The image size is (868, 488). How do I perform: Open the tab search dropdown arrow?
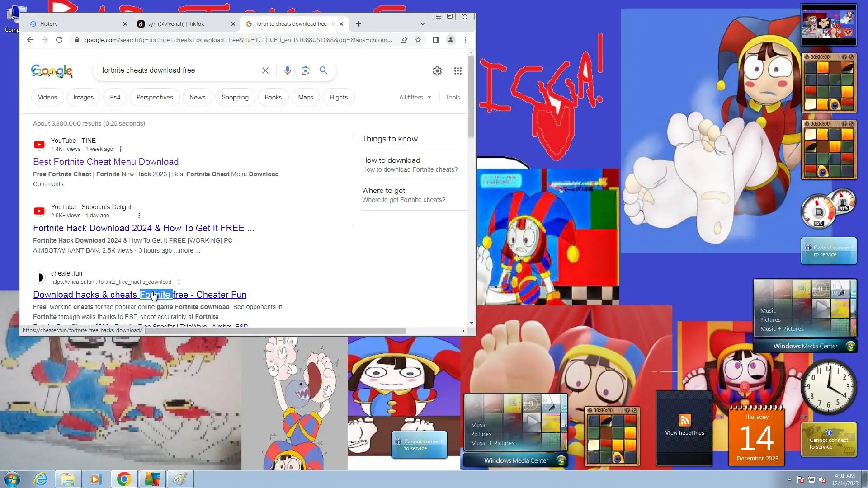[x=422, y=24]
